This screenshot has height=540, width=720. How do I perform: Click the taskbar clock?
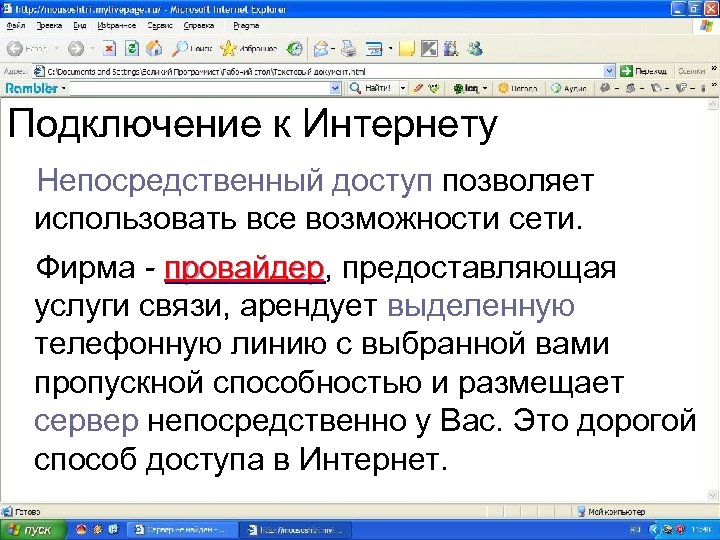(699, 530)
